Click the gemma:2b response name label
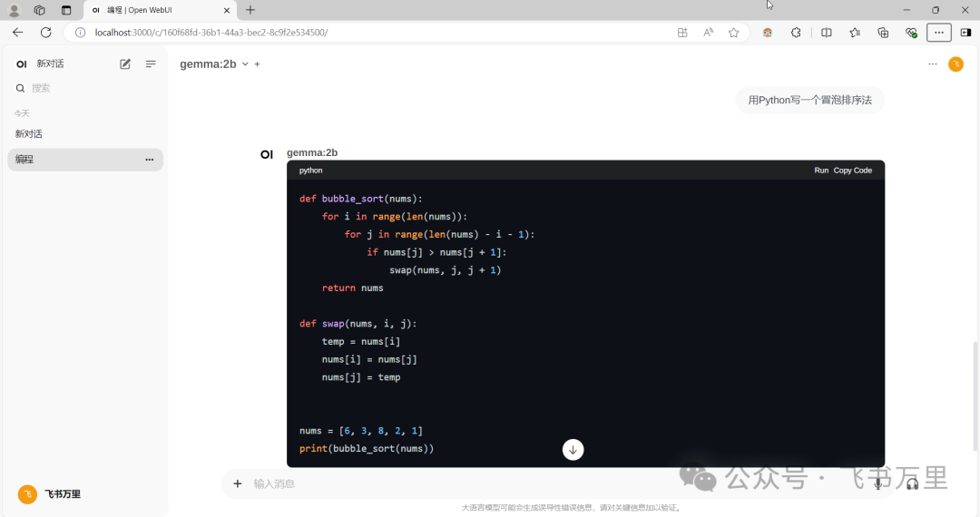This screenshot has width=980, height=517. pos(312,152)
